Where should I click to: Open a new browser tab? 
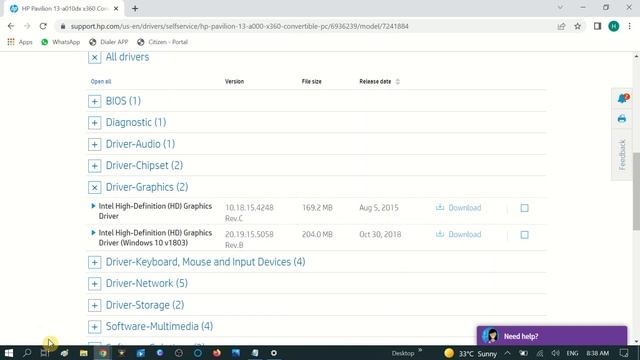[x=135, y=8]
